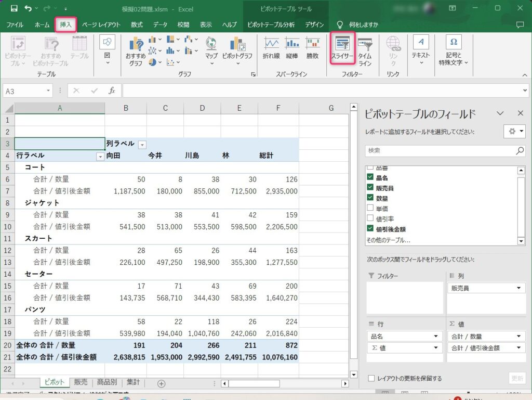532x400 pixels.
Task: Toggle defer layout update (レイアウトの更新を保留する) checkbox
Action: 371,378
